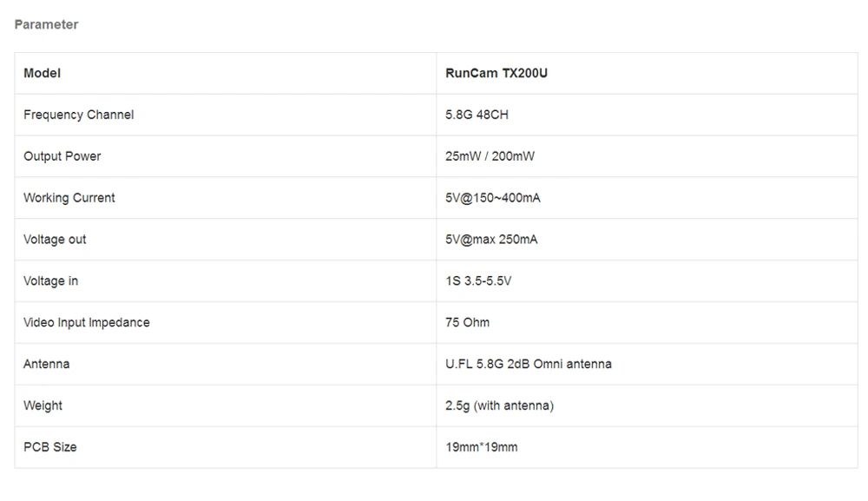The image size is (868, 501).
Task: Select the Voltage out label
Action: (x=55, y=240)
